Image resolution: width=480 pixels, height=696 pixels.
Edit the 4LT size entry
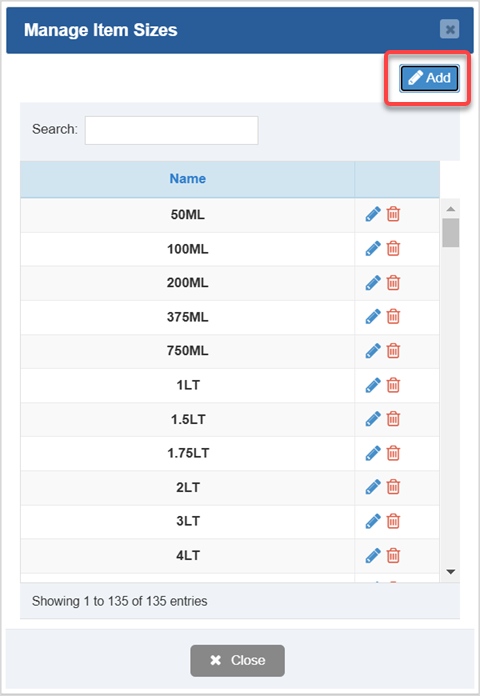(x=373, y=555)
